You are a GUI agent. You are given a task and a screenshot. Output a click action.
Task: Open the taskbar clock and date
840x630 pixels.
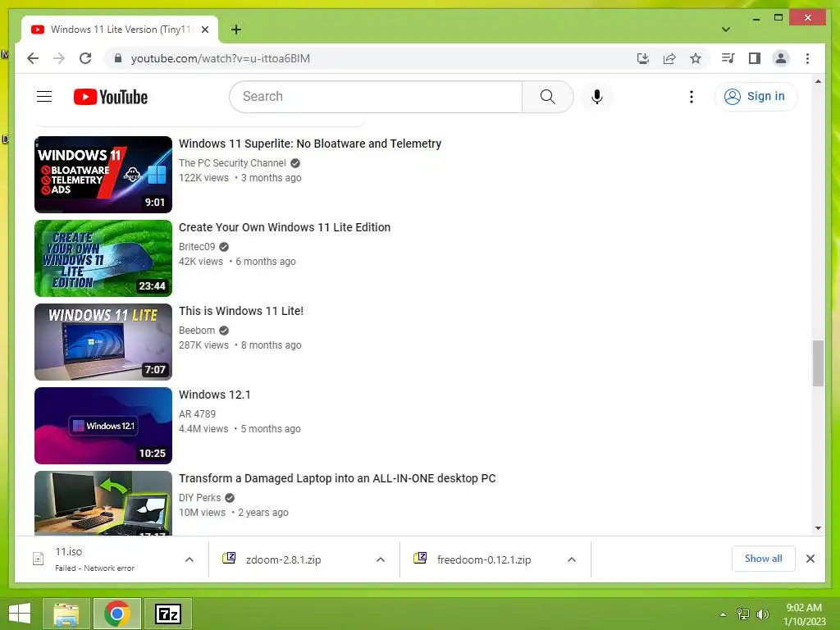click(804, 614)
